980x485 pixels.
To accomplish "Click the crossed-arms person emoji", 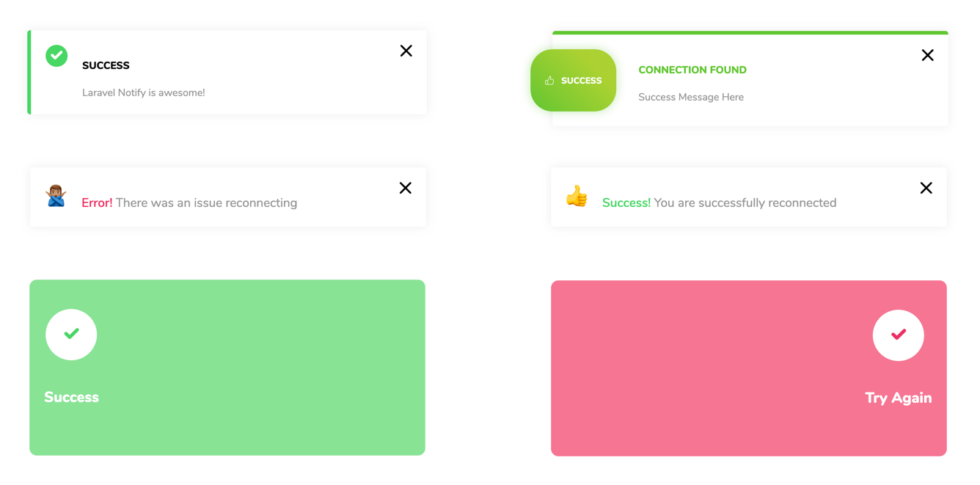I will (x=56, y=196).
